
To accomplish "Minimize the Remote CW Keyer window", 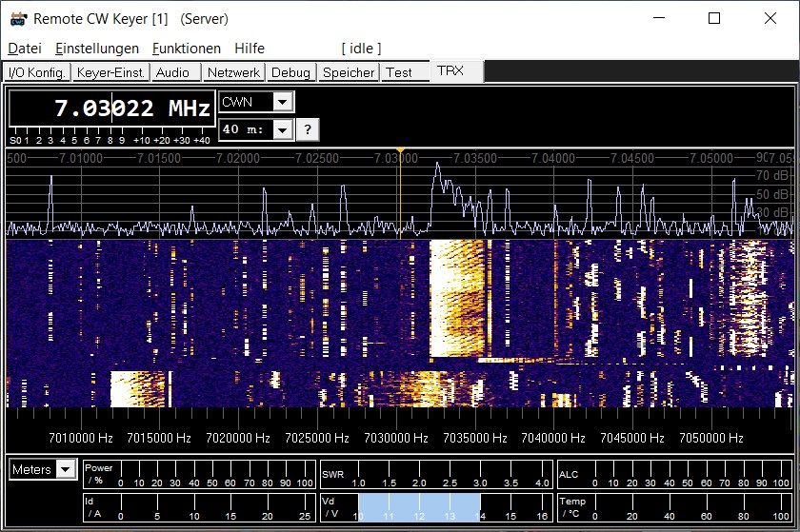I will pyautogui.click(x=659, y=18).
